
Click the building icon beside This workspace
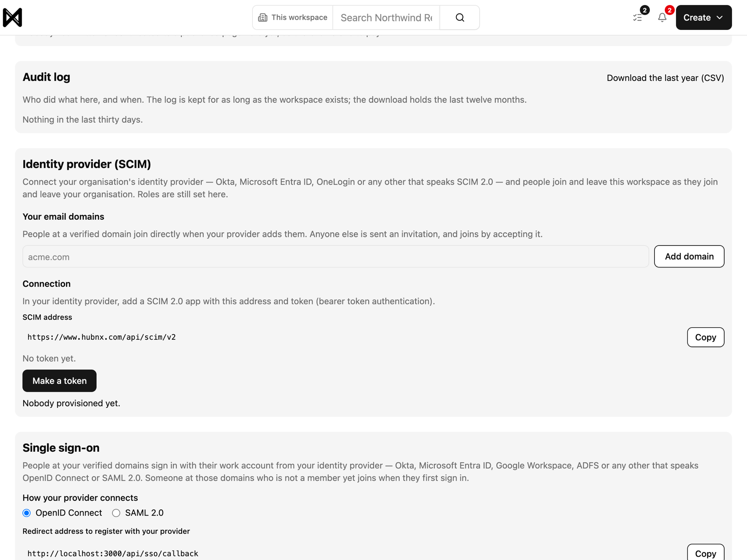(x=263, y=17)
